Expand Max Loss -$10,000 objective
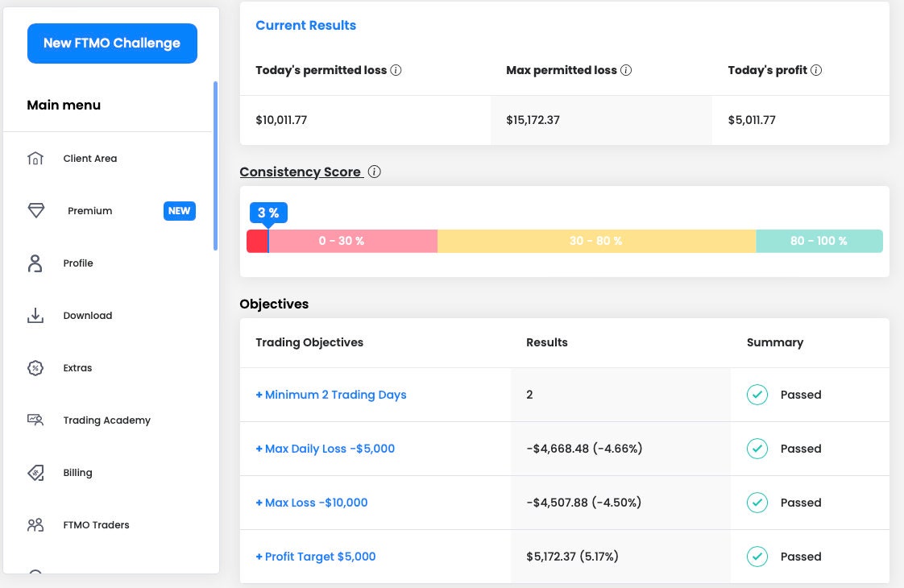This screenshot has width=904, height=588. point(312,503)
